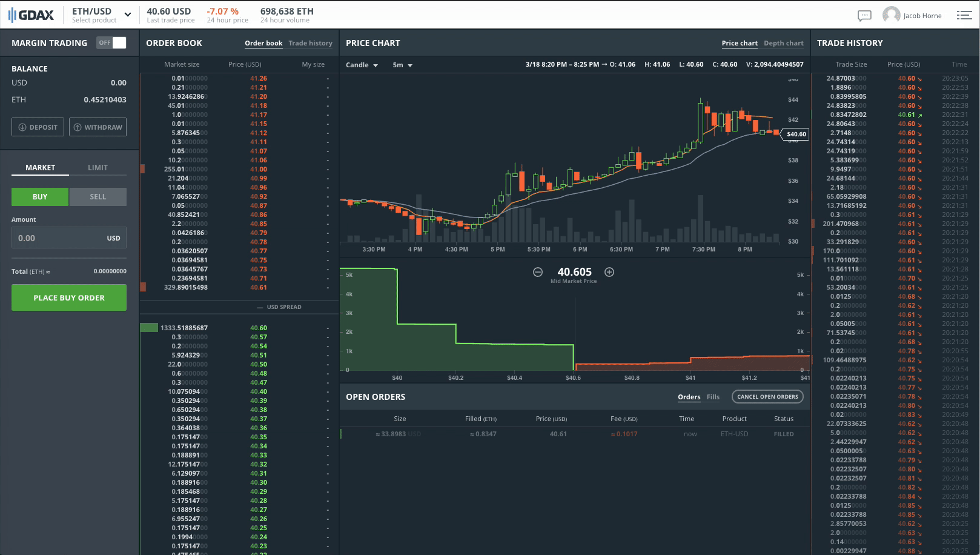The height and width of the screenshot is (555, 980).
Task: Open the hamburger menu icon
Action: (x=964, y=15)
